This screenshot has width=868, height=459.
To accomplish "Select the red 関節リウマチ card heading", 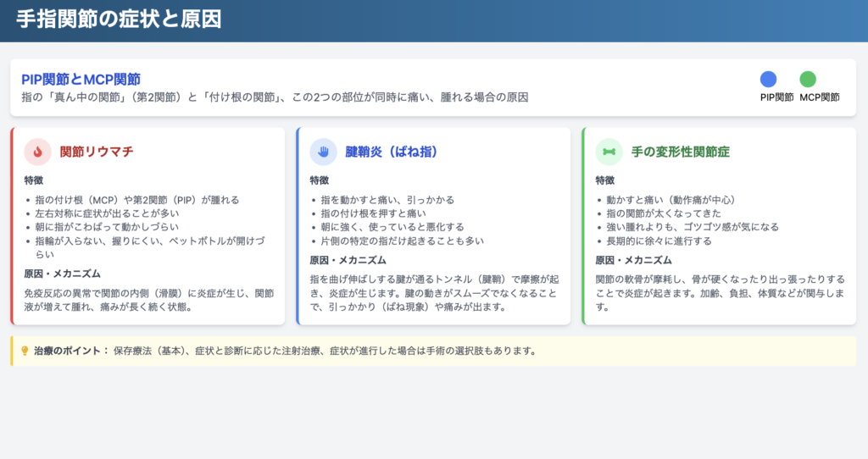I will pyautogui.click(x=97, y=152).
